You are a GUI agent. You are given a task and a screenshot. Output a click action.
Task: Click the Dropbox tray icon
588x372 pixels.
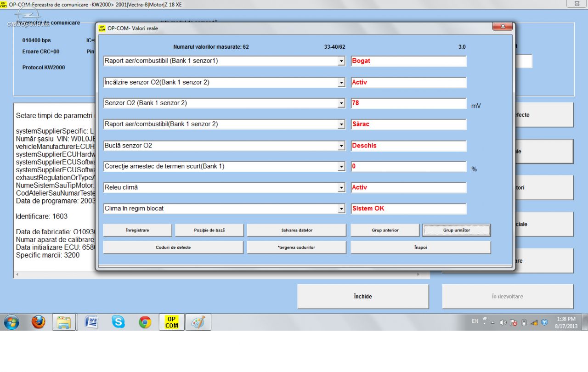(x=545, y=322)
